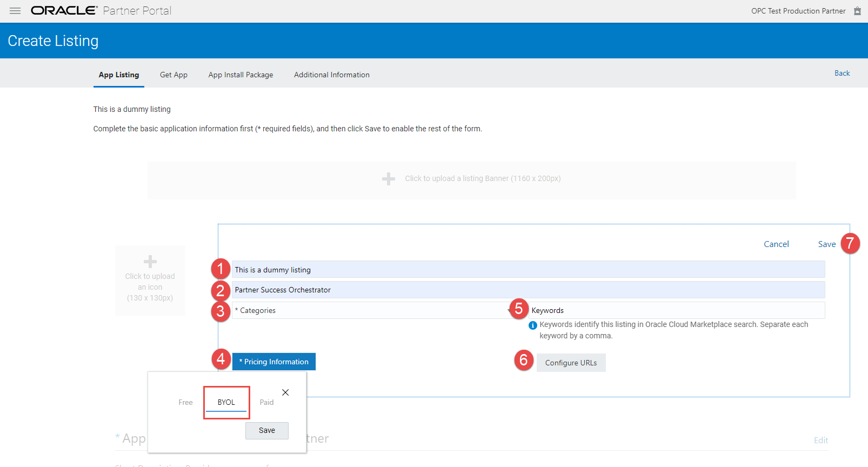Switch to the Get App tab
This screenshot has width=868, height=467.
pyautogui.click(x=173, y=75)
